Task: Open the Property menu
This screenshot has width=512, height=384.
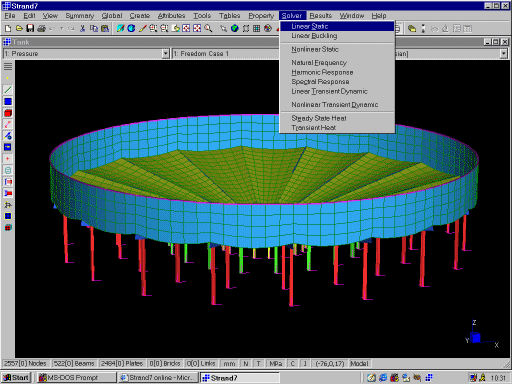Action: [x=261, y=16]
